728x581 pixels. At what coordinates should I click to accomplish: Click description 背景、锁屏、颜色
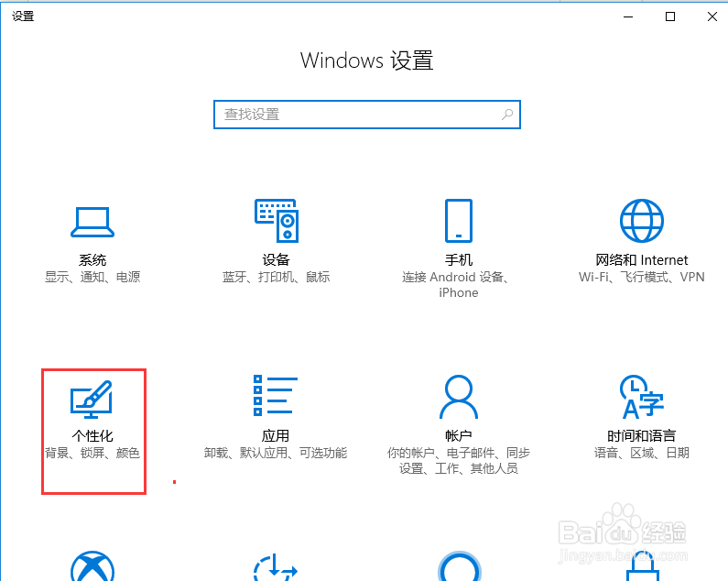pyautogui.click(x=92, y=453)
